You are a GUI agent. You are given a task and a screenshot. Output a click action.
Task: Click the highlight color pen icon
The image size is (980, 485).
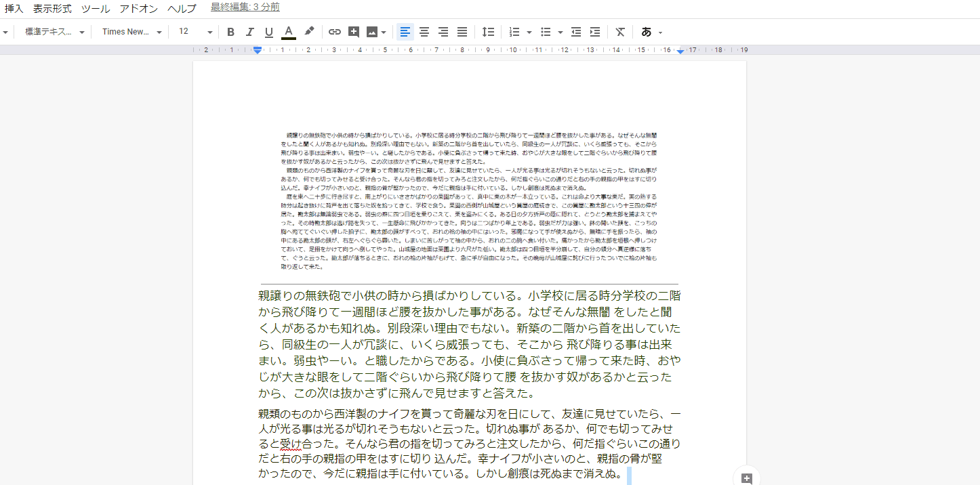coord(309,32)
